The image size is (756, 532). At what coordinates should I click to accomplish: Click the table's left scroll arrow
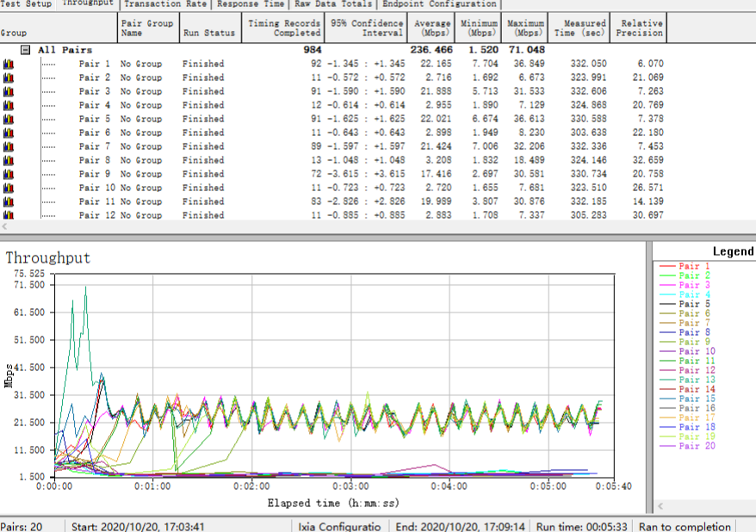click(5, 227)
